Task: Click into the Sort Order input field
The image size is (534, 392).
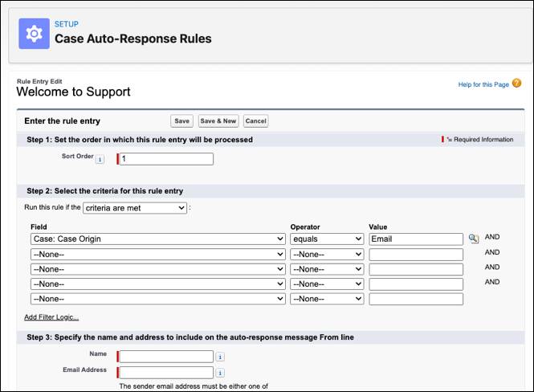Action: coord(166,159)
